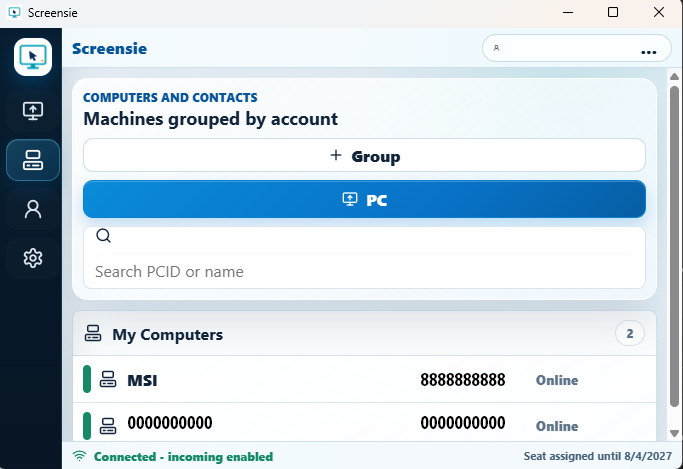Click the Screensie title heading
683x469 pixels.
(x=109, y=48)
